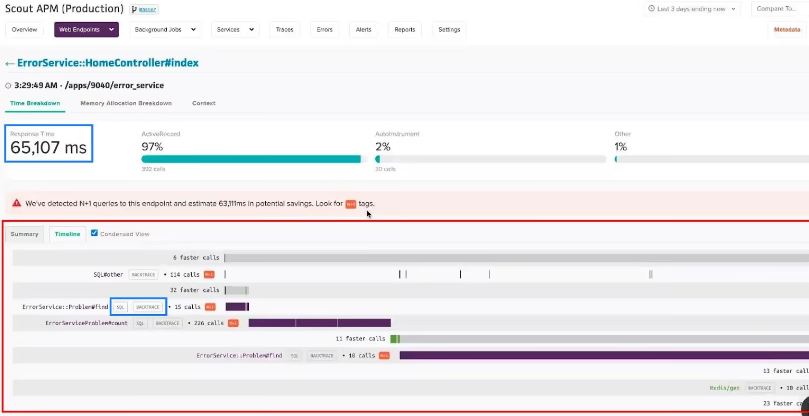809x416 pixels.
Task: Click the master branch tag icon
Action: coord(133,9)
